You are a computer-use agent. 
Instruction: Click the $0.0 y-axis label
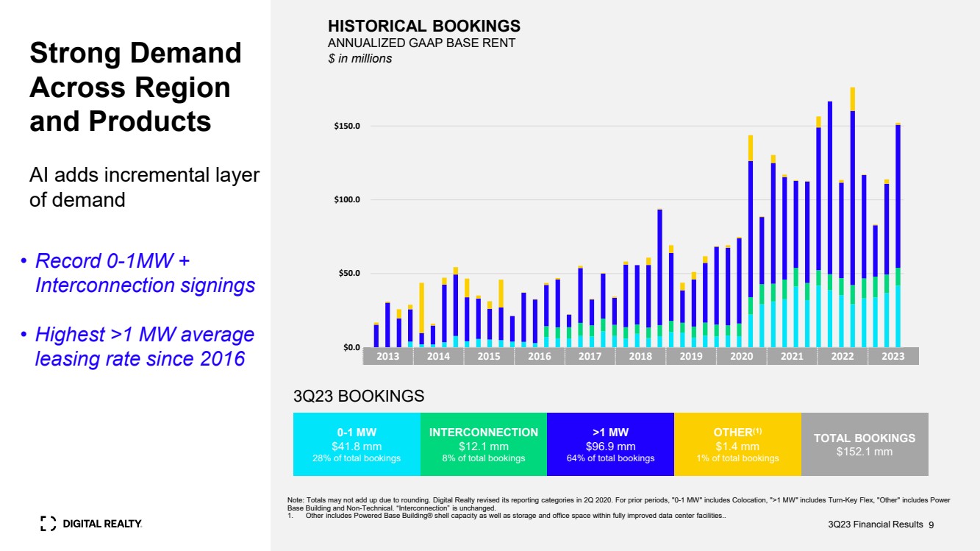[x=351, y=347]
